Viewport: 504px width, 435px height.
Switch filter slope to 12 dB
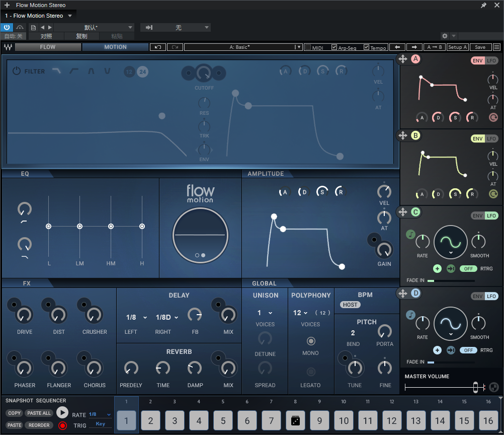coord(129,72)
